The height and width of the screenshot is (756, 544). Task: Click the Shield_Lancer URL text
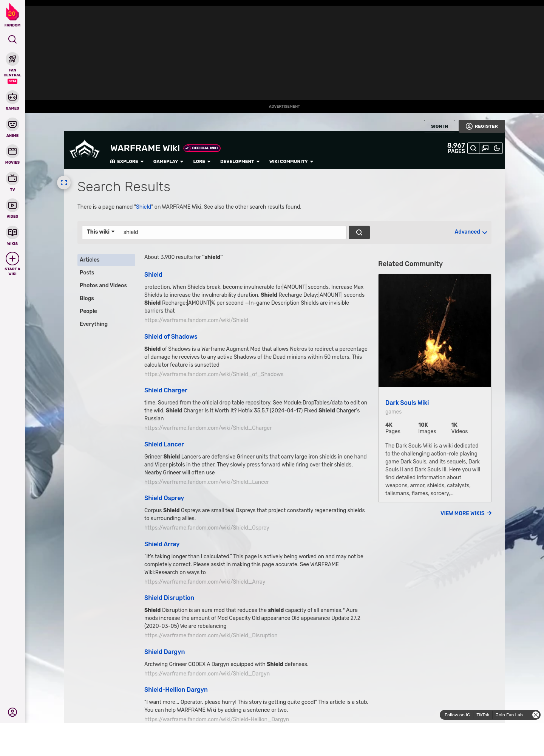(x=207, y=482)
